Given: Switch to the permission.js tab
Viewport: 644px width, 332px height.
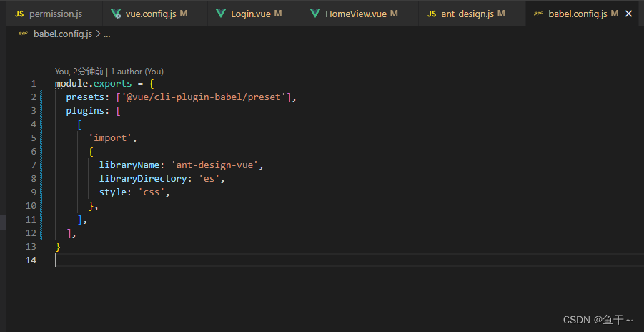Looking at the screenshot, I should point(56,14).
